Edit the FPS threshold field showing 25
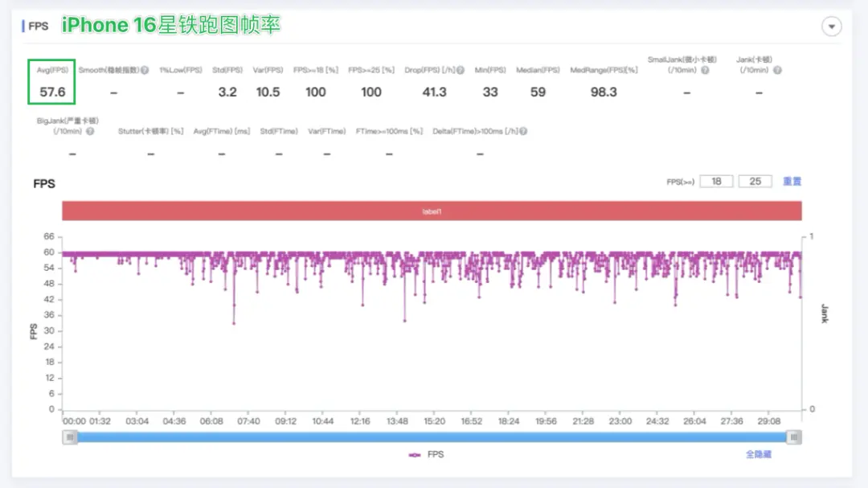The height and width of the screenshot is (488, 868). point(755,182)
